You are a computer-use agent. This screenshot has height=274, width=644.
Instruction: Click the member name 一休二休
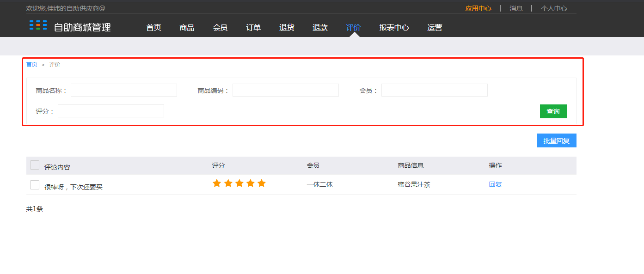pyautogui.click(x=319, y=184)
